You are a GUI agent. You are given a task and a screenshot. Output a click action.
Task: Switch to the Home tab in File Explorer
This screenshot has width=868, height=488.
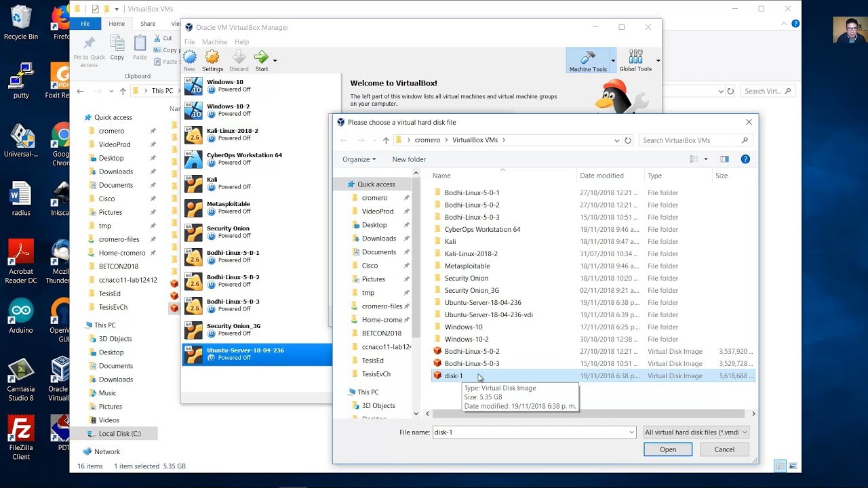[x=117, y=24]
